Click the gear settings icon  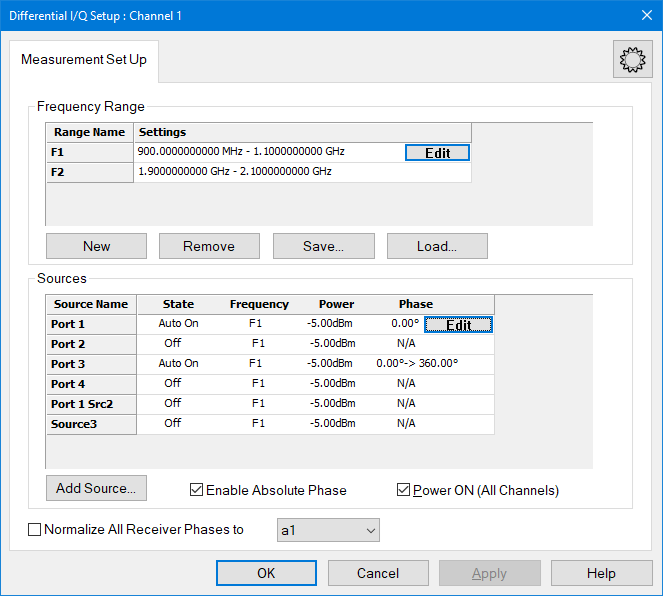click(x=632, y=61)
